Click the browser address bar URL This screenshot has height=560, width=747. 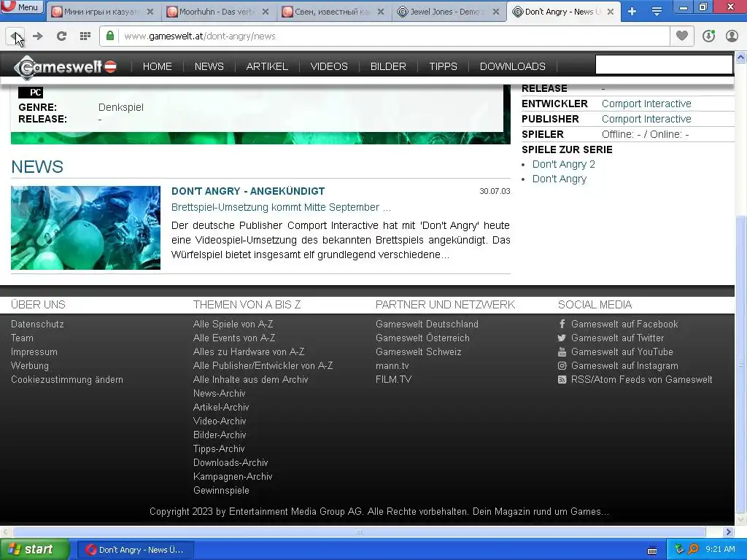[200, 36]
